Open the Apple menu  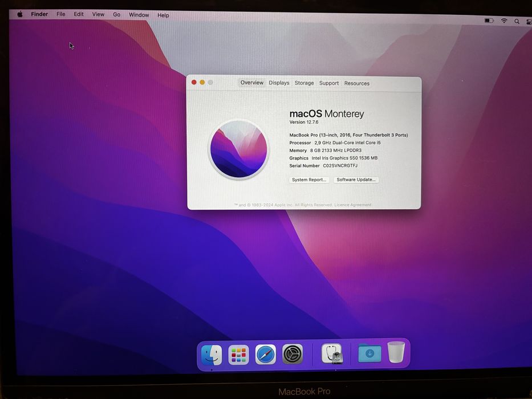point(20,14)
